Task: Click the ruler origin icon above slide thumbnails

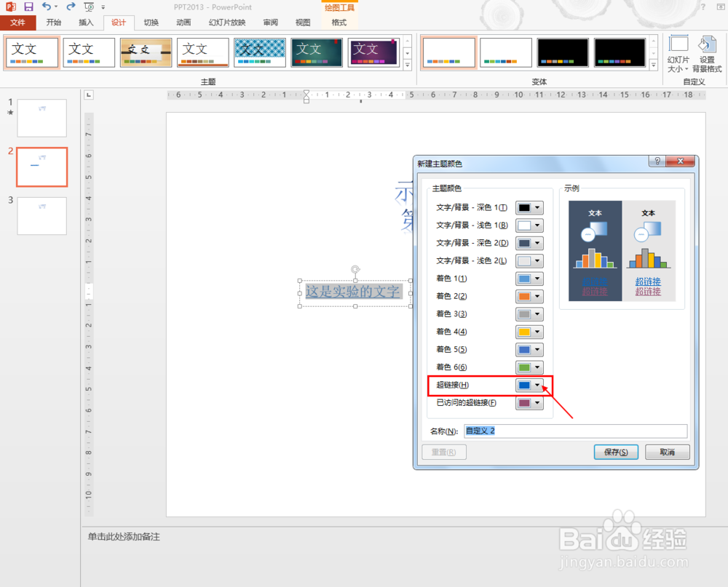Action: tap(89, 95)
